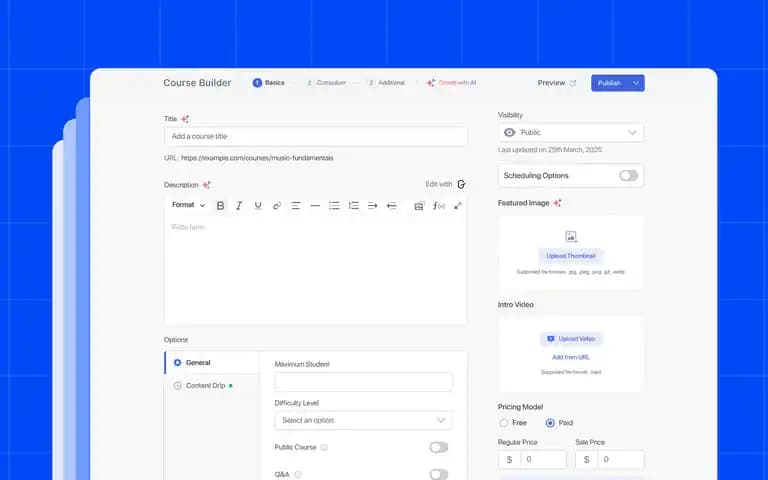Insert bulleted list in description
This screenshot has width=768, height=480.
[x=334, y=206]
